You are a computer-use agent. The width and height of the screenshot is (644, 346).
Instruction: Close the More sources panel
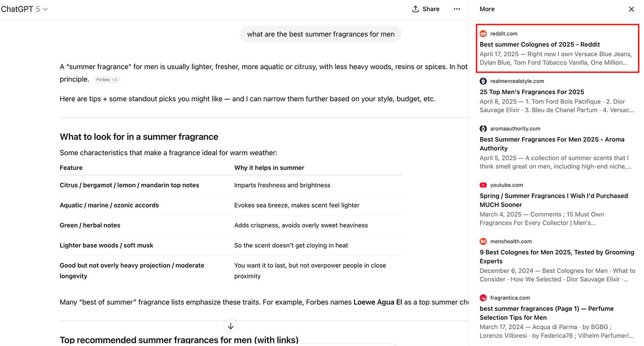coord(631,9)
